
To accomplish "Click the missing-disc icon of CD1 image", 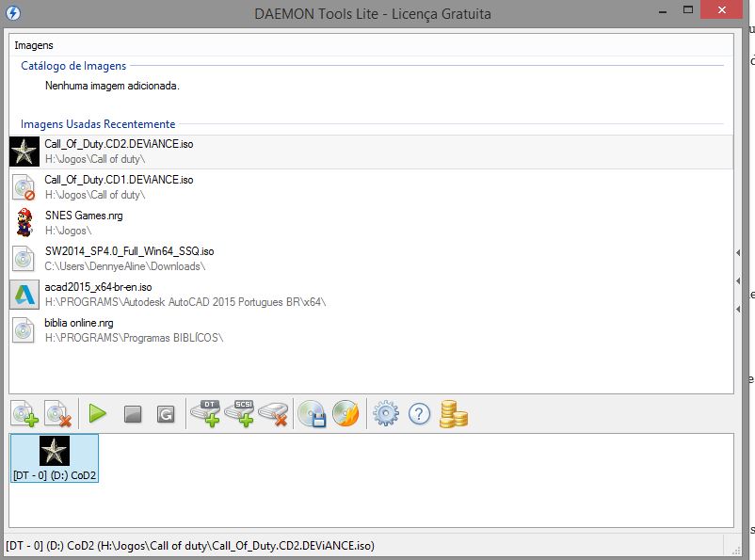I will [x=24, y=187].
